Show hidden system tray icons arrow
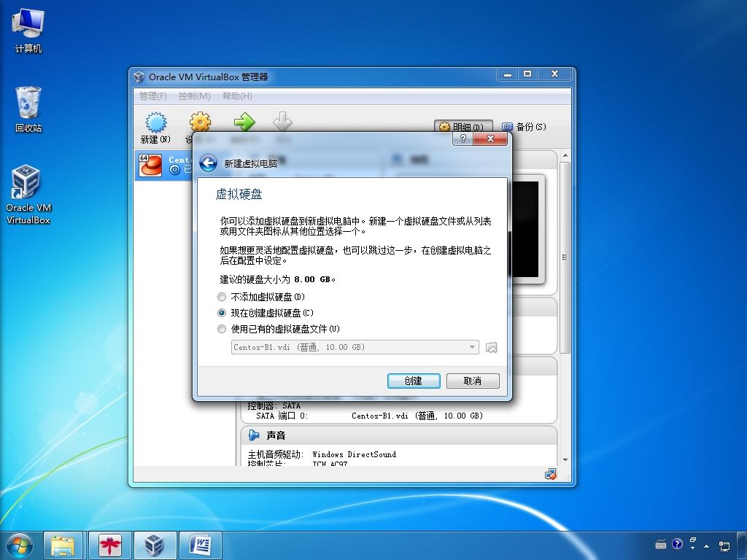The height and width of the screenshot is (560, 747). coord(706,545)
